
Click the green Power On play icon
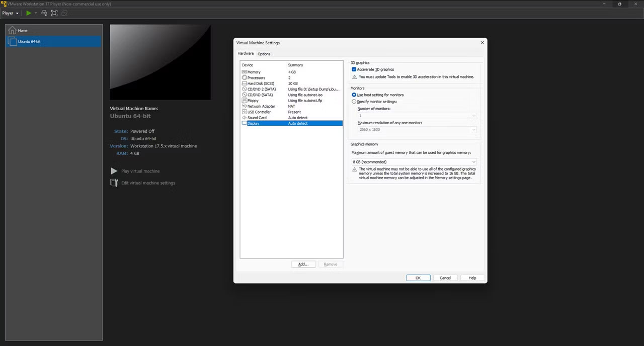29,13
